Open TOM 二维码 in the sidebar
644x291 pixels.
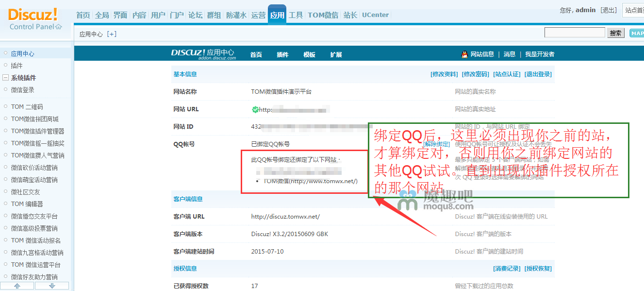coord(27,107)
